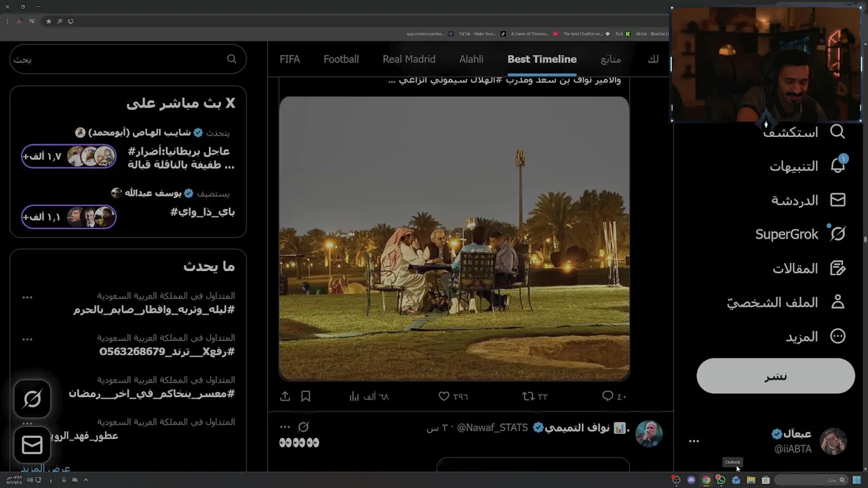The image size is (868, 488).
Task: Switch to the FIFA tab
Action: pyautogui.click(x=290, y=59)
